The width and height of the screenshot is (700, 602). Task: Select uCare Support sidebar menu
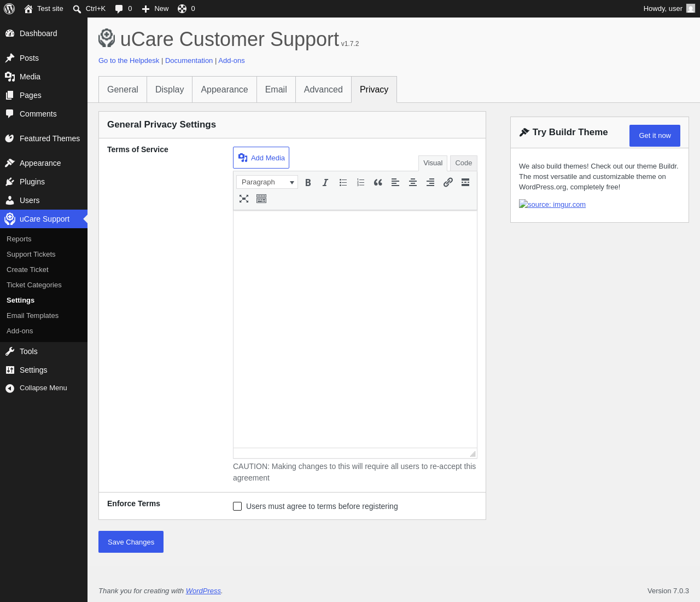pos(44,219)
